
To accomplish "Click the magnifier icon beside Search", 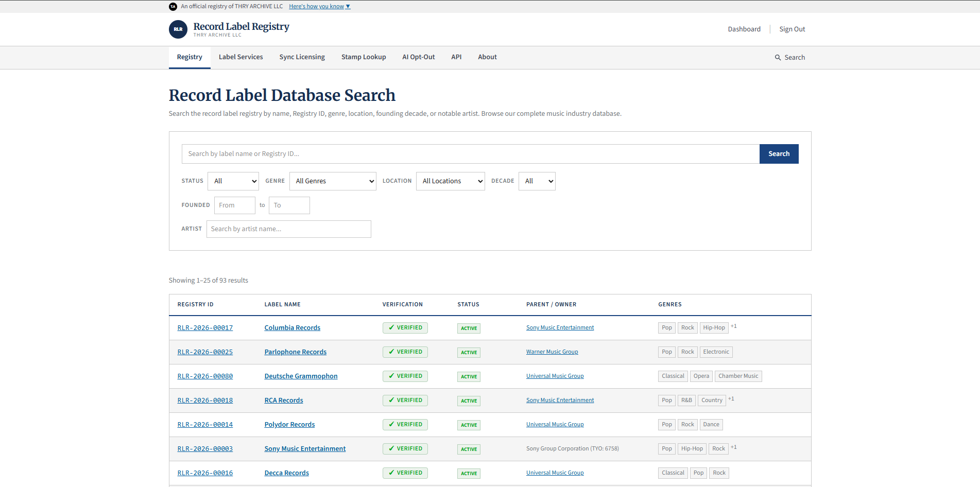I will 778,58.
